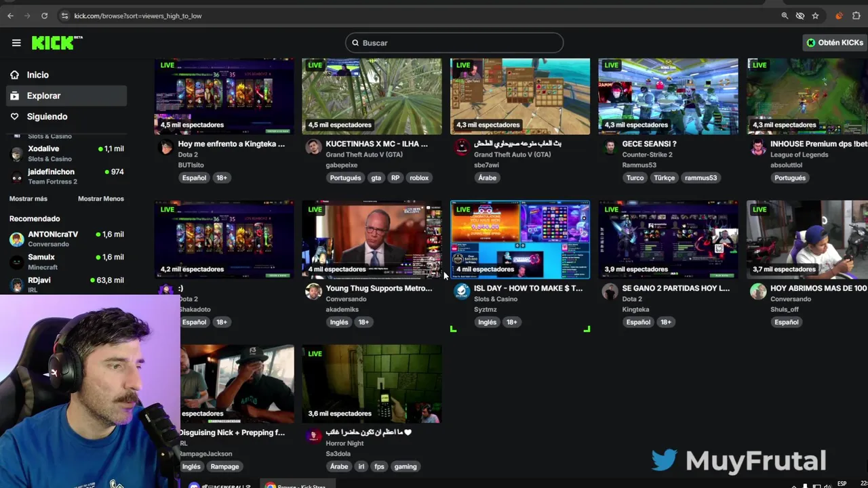This screenshot has height=488, width=868.
Task: Click the Horror Night category link
Action: 344,443
